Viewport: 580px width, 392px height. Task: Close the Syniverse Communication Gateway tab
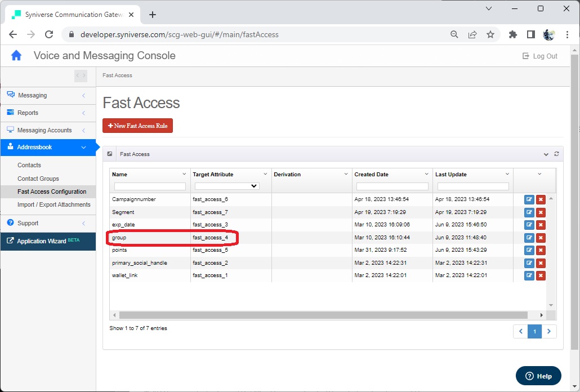click(131, 15)
